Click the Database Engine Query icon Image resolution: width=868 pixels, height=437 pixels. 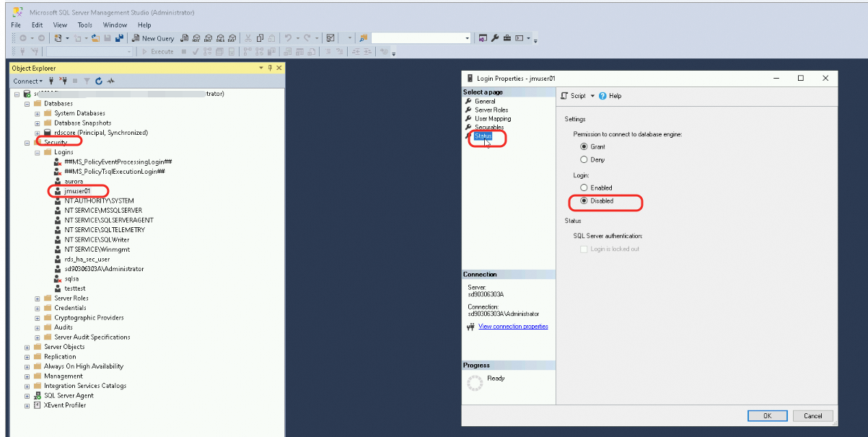(185, 38)
